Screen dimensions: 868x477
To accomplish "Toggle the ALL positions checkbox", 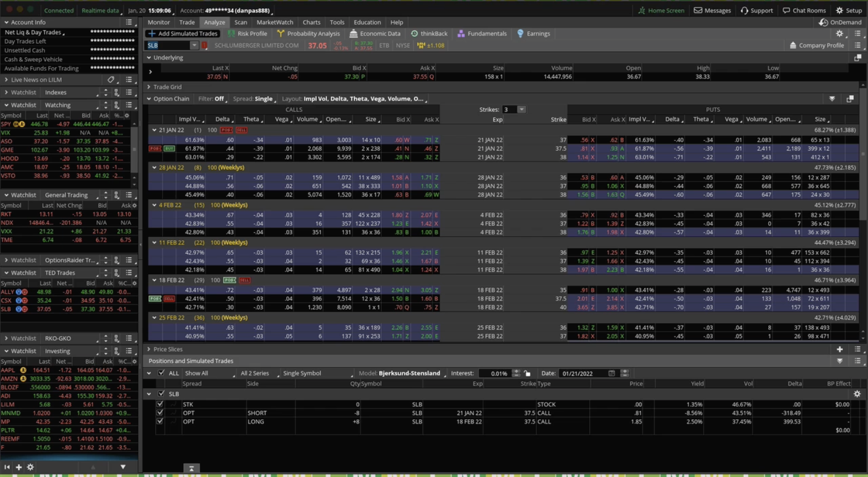I will click(161, 373).
